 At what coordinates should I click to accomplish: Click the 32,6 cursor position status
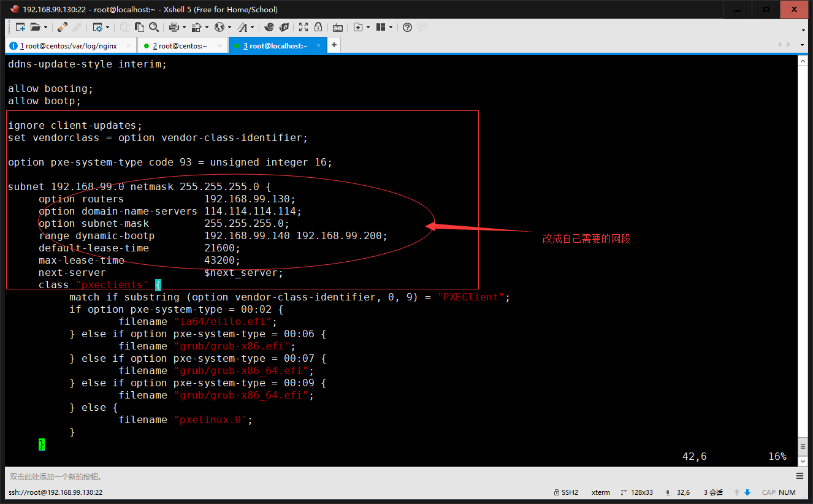coord(679,492)
